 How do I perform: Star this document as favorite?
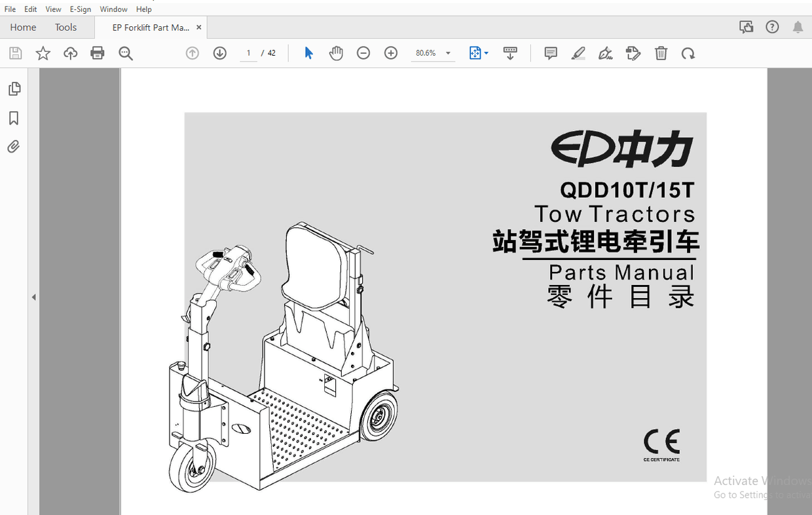click(43, 53)
